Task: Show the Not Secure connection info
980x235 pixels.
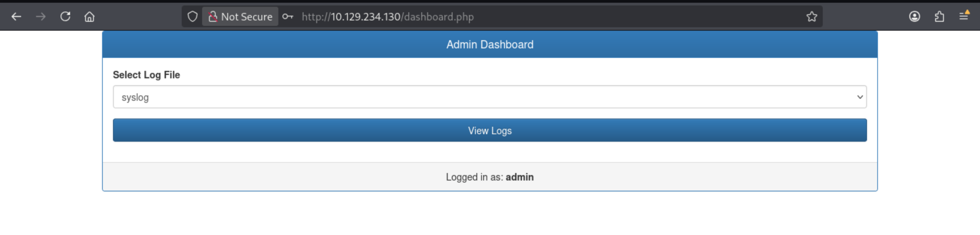Action: (x=241, y=17)
